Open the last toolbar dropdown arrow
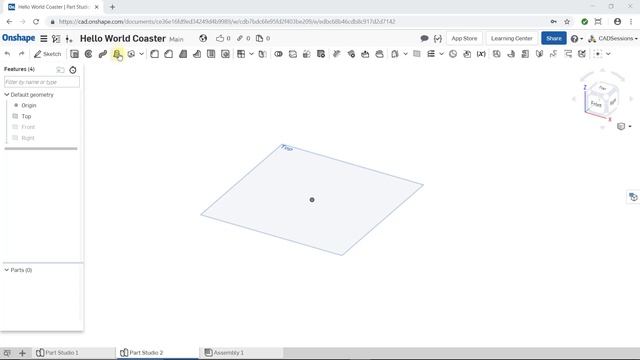Image resolution: width=640 pixels, height=360 pixels. [x=608, y=54]
